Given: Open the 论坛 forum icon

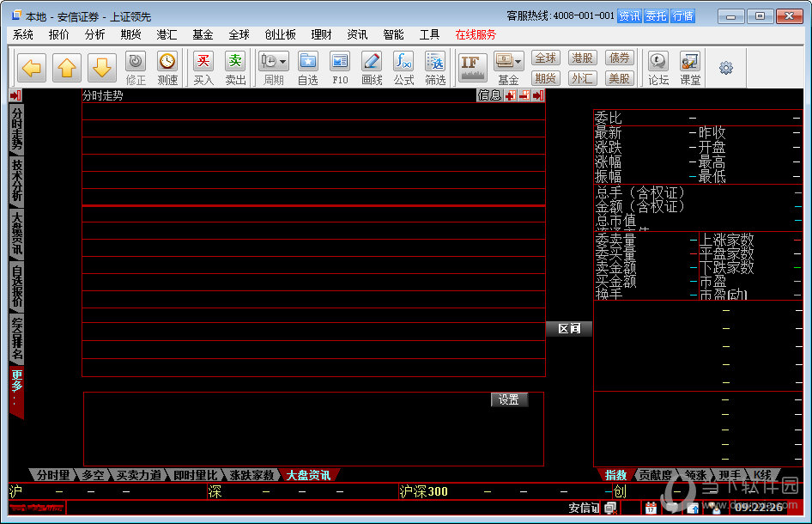Looking at the screenshot, I should tap(658, 68).
